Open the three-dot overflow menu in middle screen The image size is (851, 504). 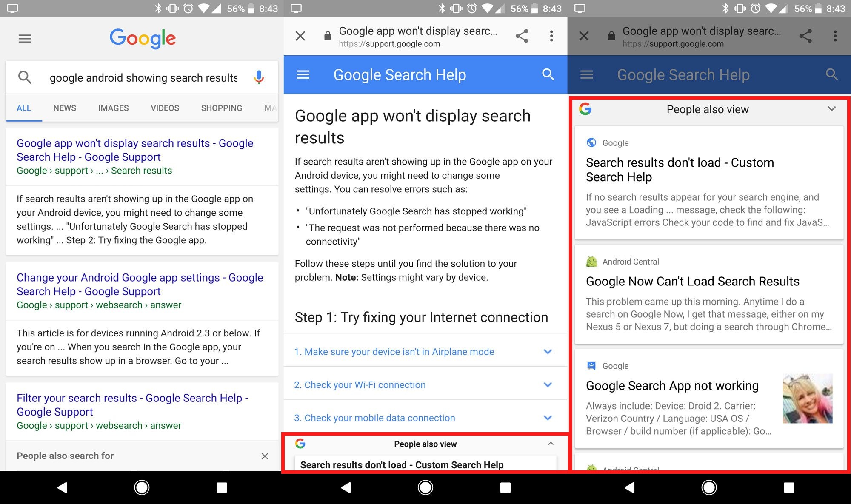551,36
